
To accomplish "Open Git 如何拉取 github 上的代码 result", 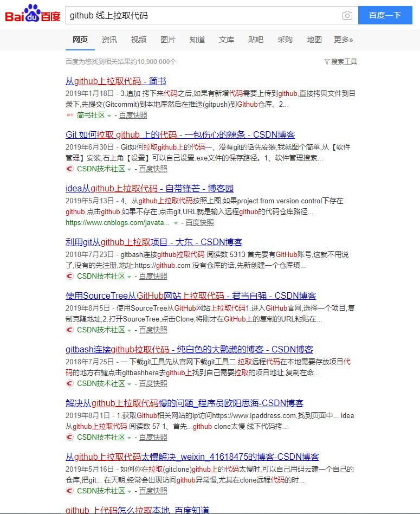I will click(180, 134).
